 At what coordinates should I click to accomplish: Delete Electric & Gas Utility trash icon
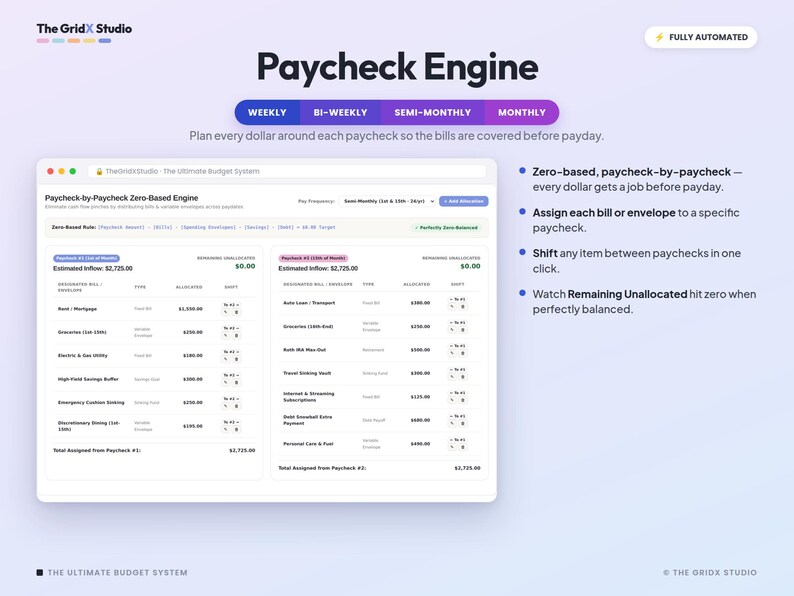236,359
